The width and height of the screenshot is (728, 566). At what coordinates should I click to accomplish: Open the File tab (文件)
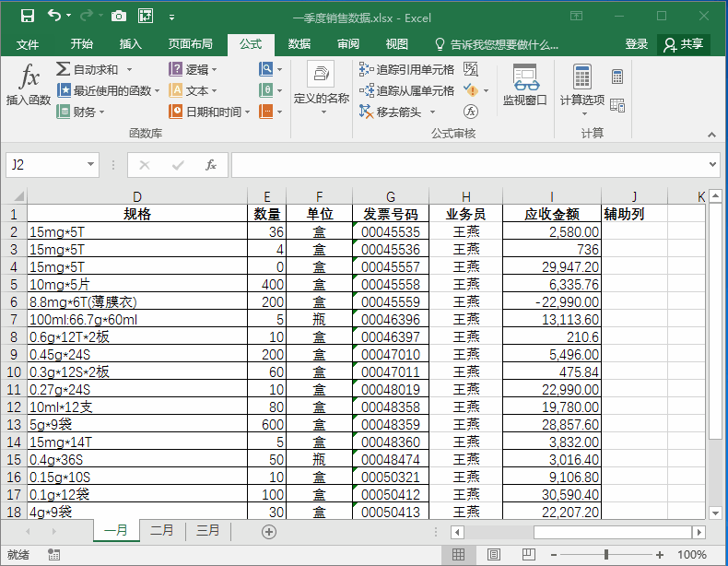(28, 44)
